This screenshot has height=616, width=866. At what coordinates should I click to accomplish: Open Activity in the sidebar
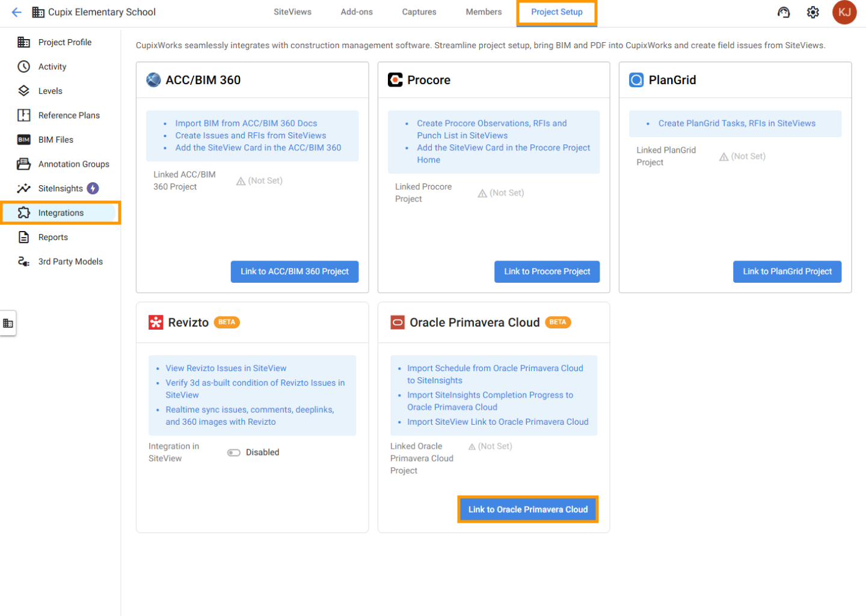coord(52,67)
